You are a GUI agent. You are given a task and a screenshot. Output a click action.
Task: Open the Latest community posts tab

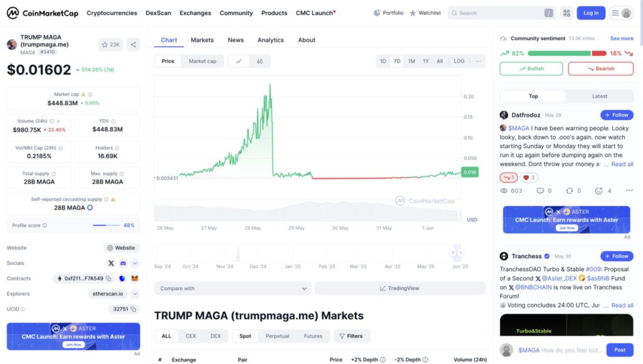(x=600, y=96)
